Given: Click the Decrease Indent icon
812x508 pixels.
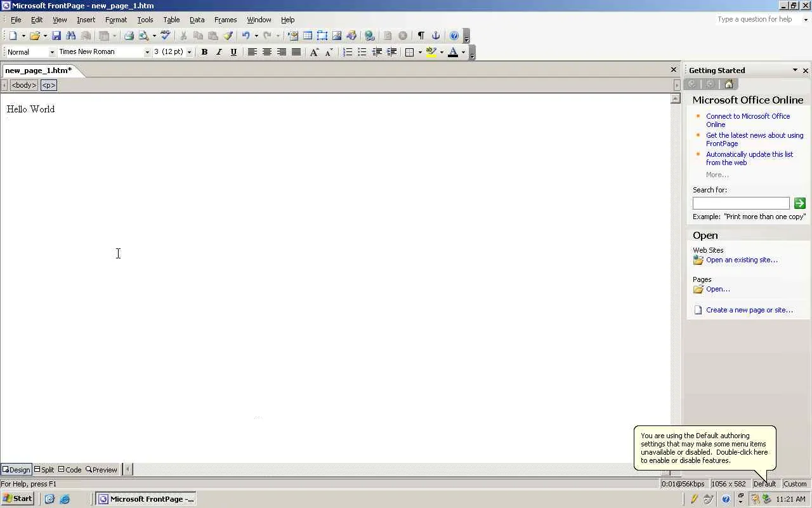Looking at the screenshot, I should point(377,52).
